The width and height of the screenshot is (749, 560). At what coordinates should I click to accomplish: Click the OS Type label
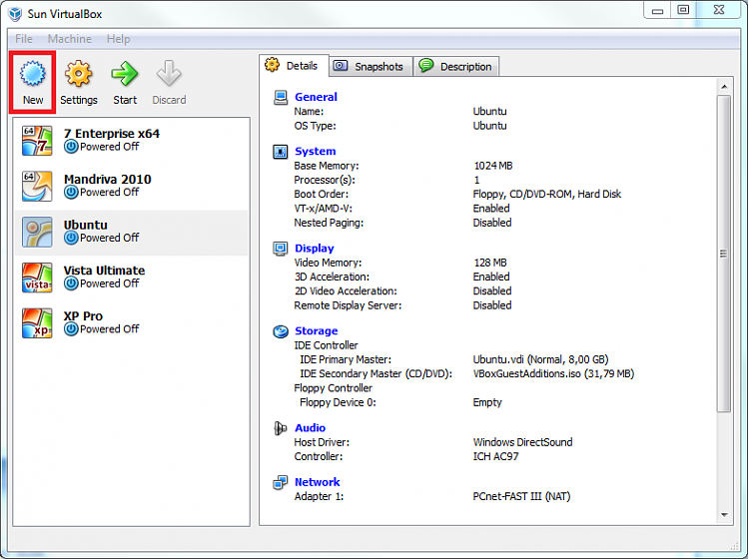point(316,126)
